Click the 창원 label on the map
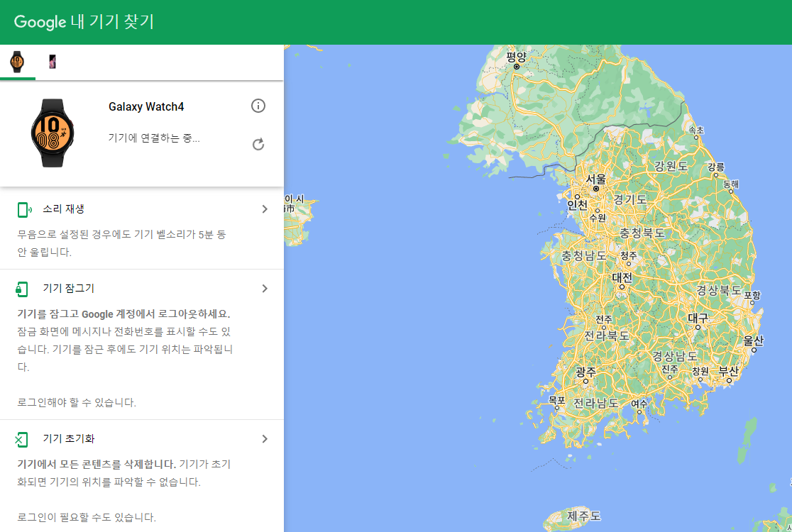This screenshot has height=532, width=792. [700, 370]
